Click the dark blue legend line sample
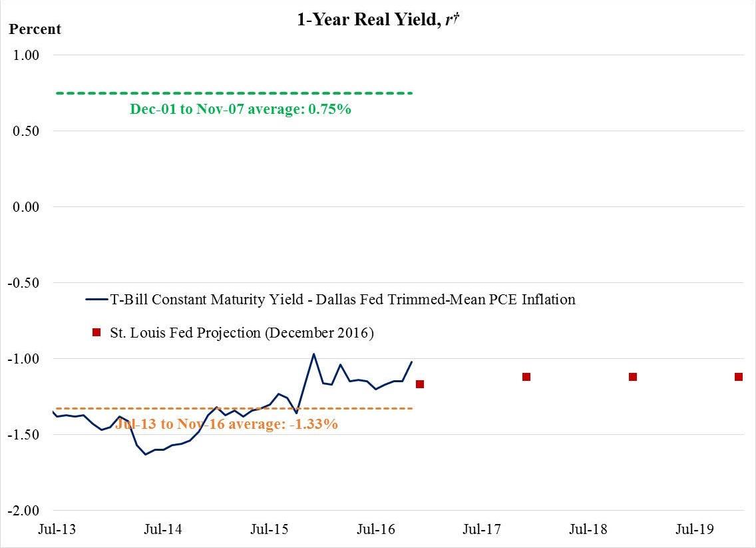Viewport: 756px width, 548px height. click(95, 300)
